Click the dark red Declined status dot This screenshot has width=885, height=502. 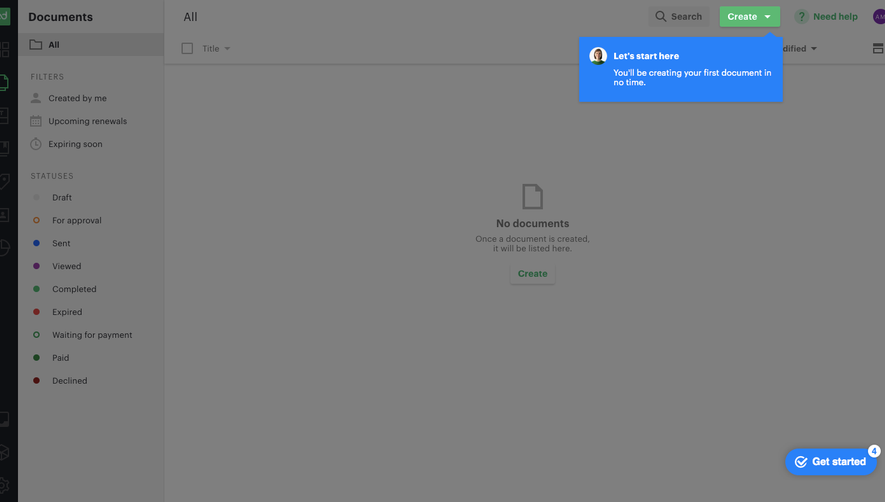36,381
